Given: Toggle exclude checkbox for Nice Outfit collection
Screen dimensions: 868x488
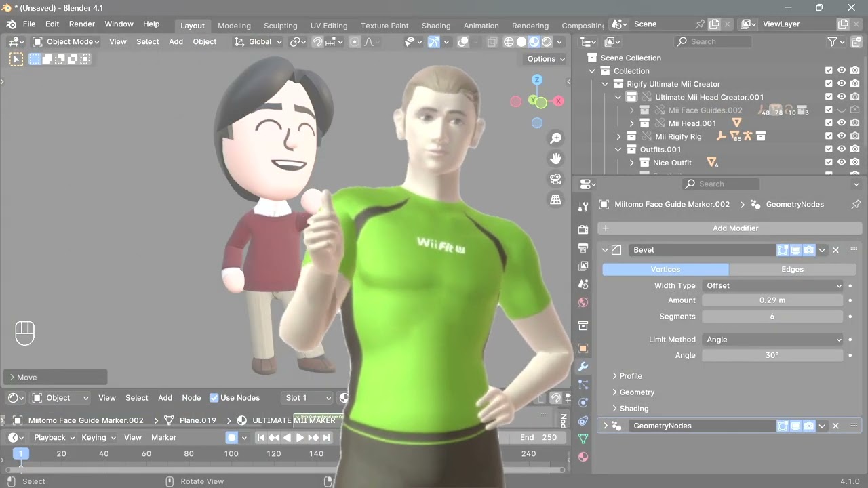Looking at the screenshot, I should 829,163.
